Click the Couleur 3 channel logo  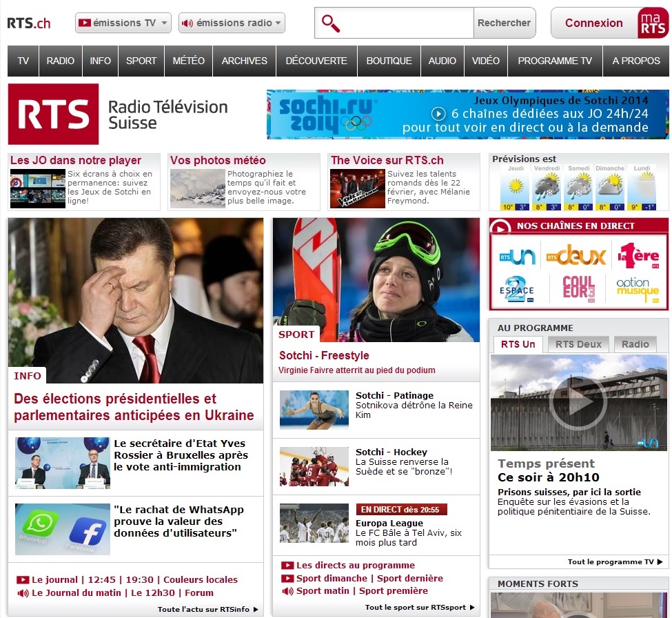coord(578,288)
